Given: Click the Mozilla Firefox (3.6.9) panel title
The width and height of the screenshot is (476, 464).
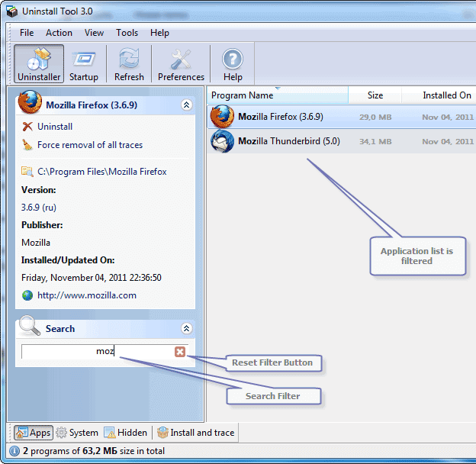Looking at the screenshot, I should (92, 105).
